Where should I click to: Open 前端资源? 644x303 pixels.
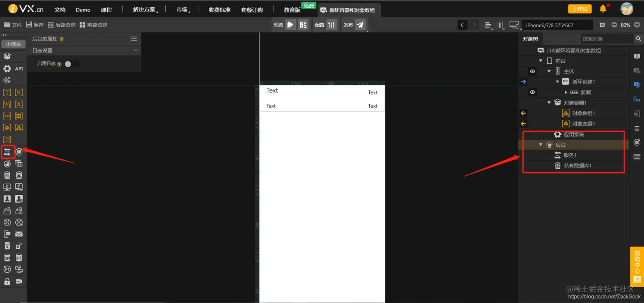[x=94, y=25]
